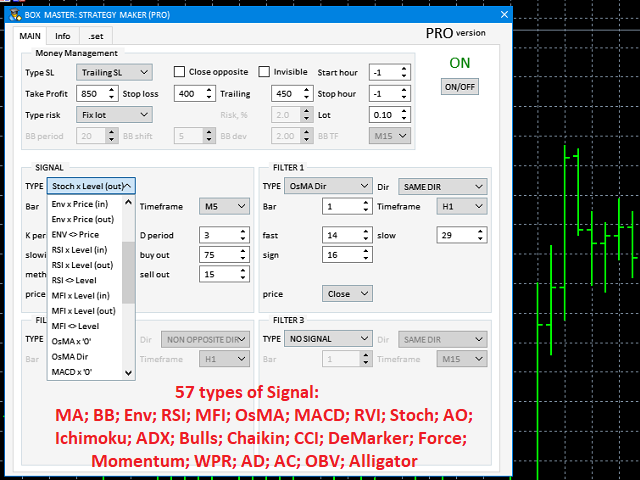Click the Filter 1 Bar field
The height and width of the screenshot is (480, 640).
[x=342, y=207]
